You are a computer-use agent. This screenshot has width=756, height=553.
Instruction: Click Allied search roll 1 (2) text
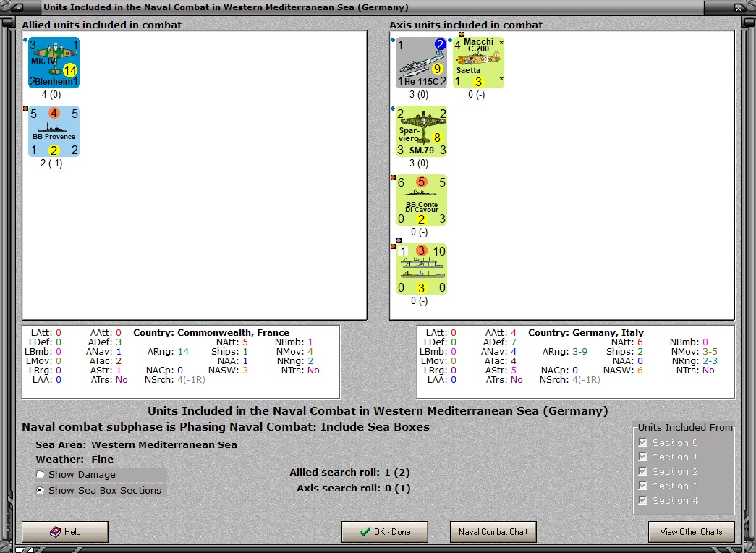click(x=349, y=473)
